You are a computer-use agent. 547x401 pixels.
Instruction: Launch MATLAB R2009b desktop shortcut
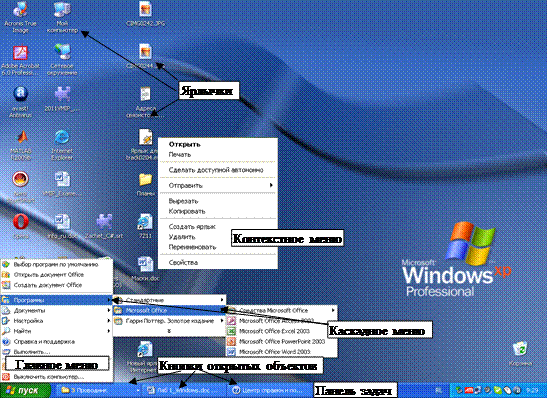[x=21, y=137]
